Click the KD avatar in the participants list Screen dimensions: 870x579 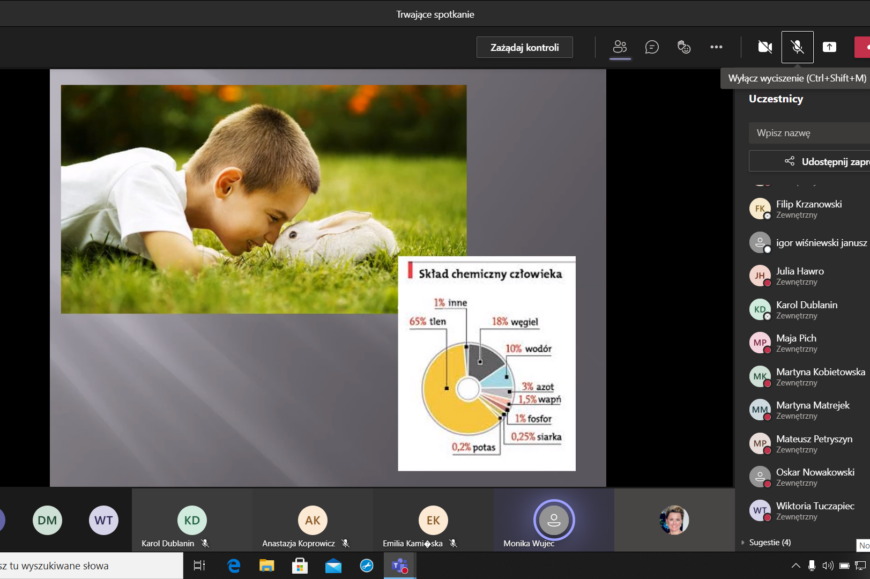click(x=760, y=309)
